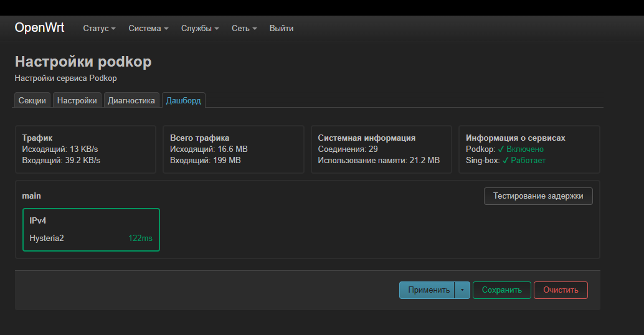
Task: Run Тестирование задержки latency test
Action: pos(538,196)
